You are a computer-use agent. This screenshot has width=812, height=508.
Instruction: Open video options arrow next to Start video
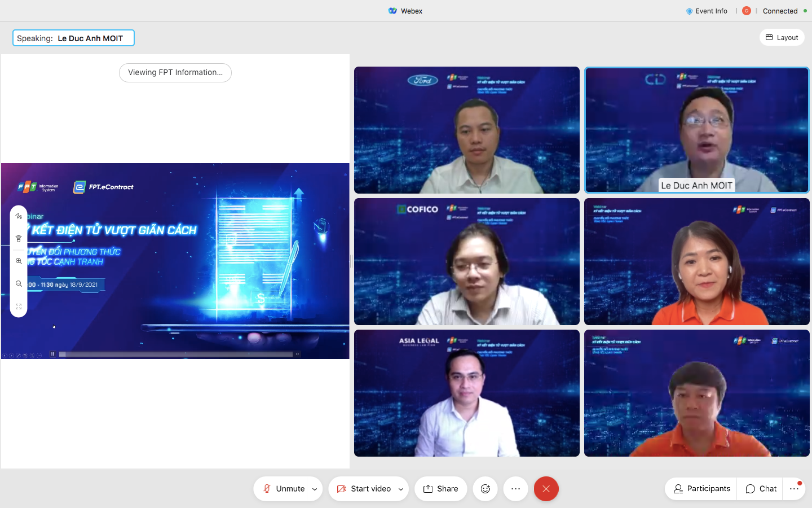(401, 489)
